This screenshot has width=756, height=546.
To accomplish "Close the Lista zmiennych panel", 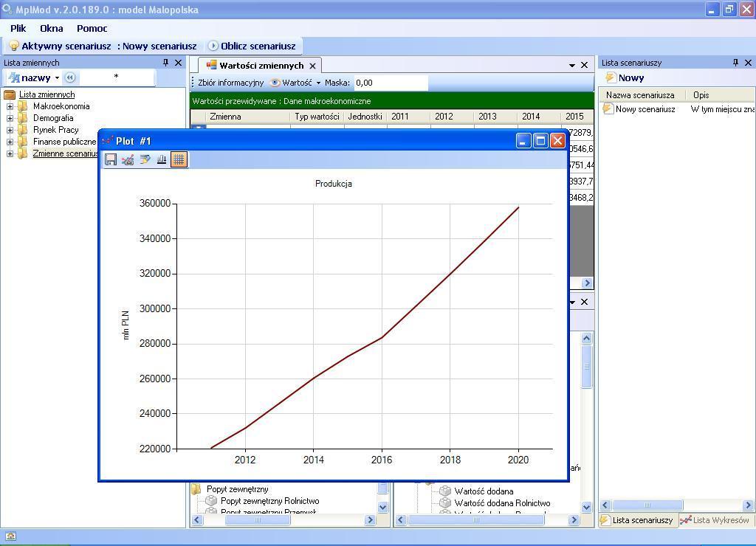I will (179, 63).
